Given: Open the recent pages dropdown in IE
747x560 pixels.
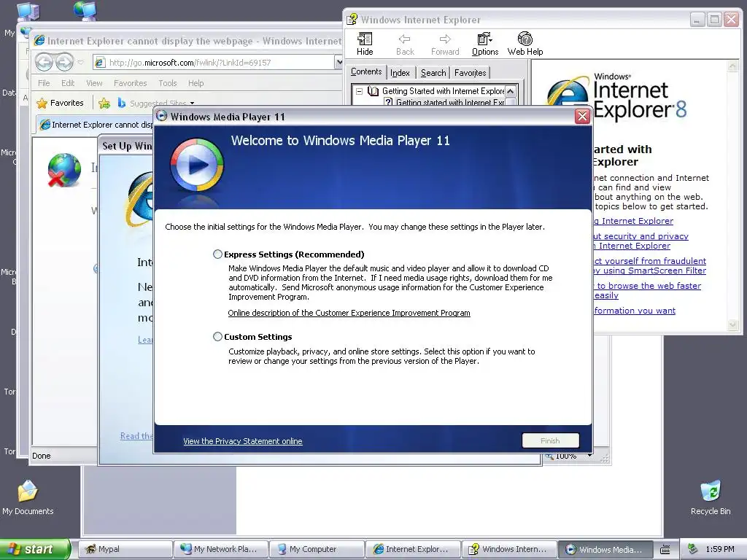Looking at the screenshot, I should (80, 62).
